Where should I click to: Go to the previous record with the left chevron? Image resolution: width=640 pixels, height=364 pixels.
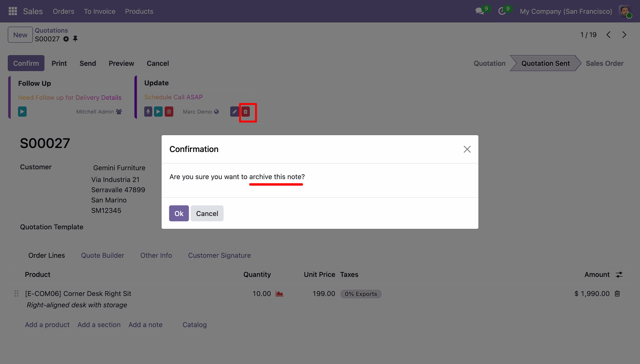[x=608, y=35]
